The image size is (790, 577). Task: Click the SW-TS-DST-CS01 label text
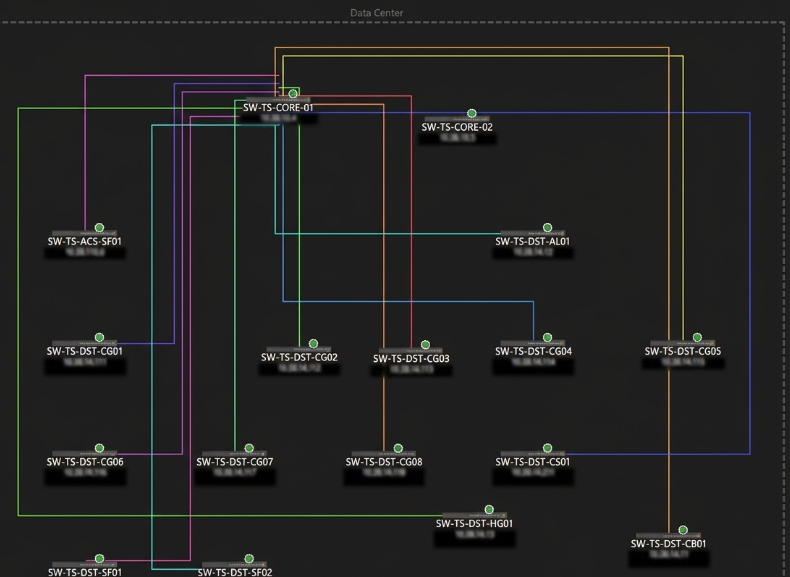[x=533, y=462]
